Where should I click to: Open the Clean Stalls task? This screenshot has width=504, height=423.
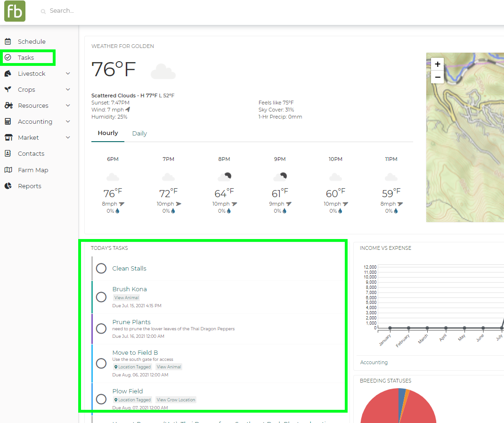[x=129, y=268]
